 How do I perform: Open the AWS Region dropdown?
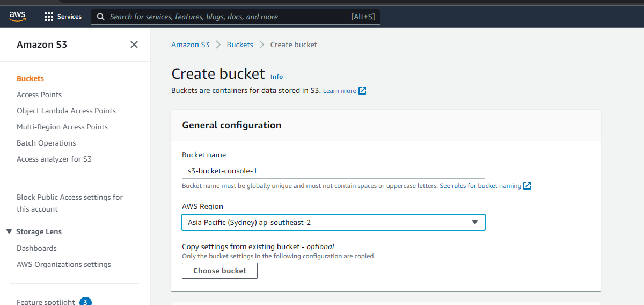[x=333, y=222]
